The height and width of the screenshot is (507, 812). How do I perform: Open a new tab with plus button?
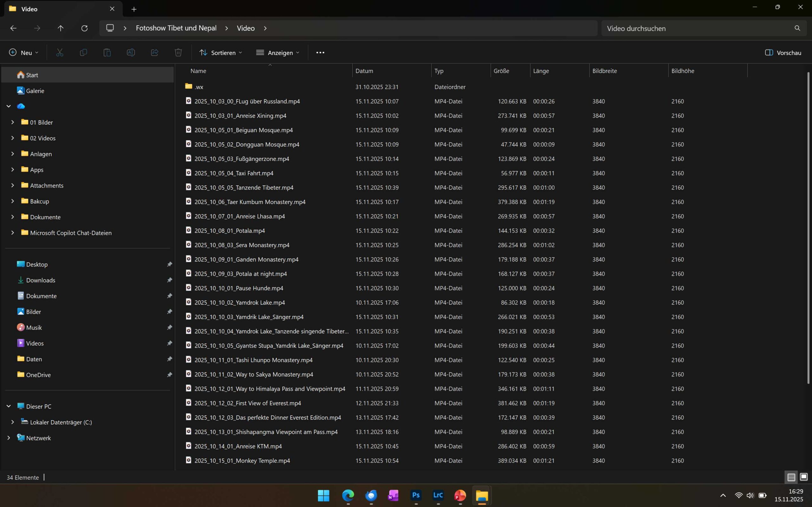click(x=134, y=9)
